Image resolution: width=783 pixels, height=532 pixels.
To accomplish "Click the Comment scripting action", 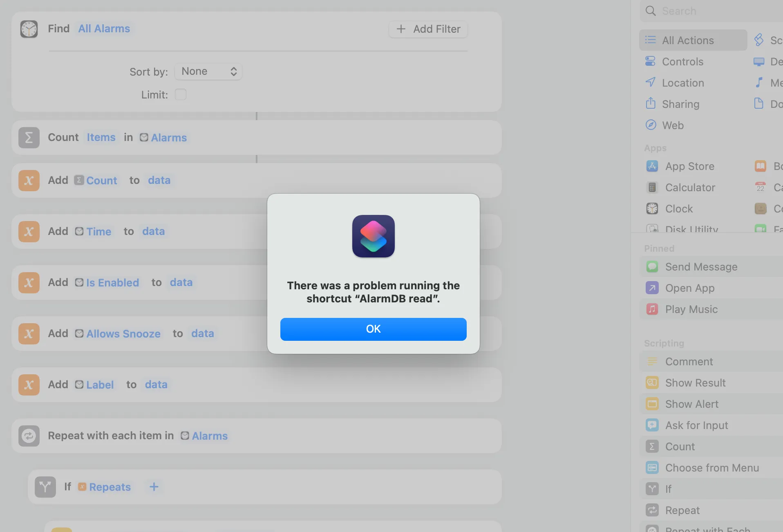I will click(x=711, y=362).
